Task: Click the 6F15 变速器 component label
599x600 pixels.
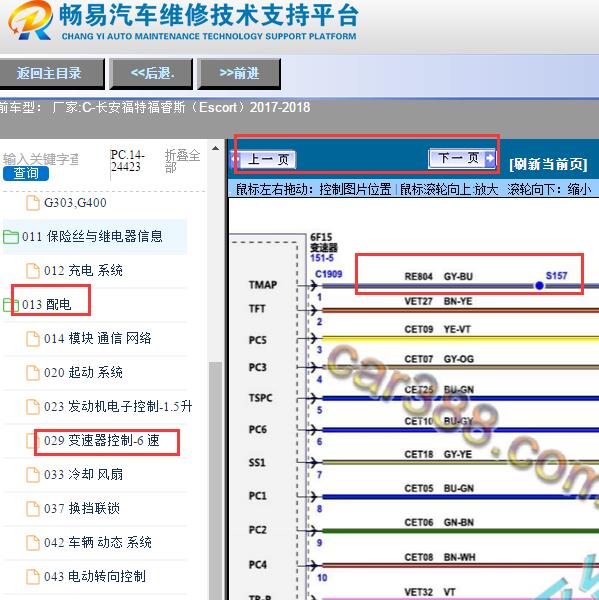Action: click(324, 242)
